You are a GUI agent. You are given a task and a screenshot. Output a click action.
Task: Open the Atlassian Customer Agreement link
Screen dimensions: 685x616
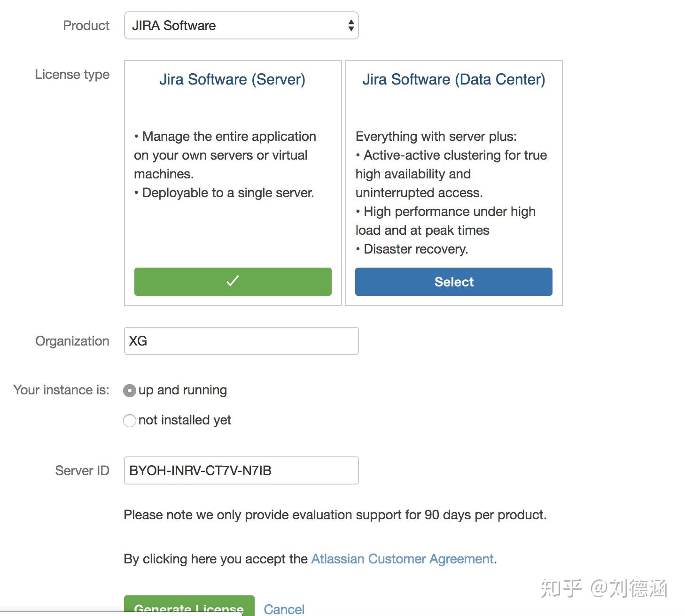(402, 559)
